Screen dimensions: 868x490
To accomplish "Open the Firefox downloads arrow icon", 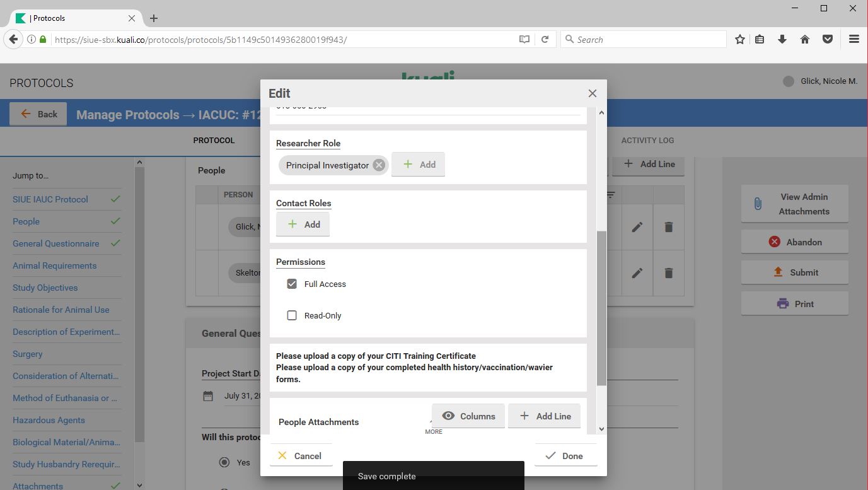I will click(782, 39).
